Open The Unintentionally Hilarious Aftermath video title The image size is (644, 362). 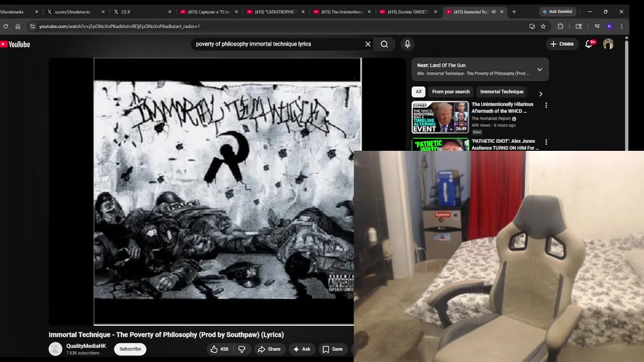pos(502,108)
